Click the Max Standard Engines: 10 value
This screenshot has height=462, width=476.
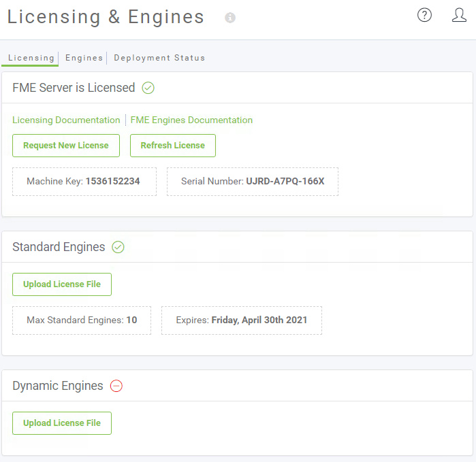82,320
